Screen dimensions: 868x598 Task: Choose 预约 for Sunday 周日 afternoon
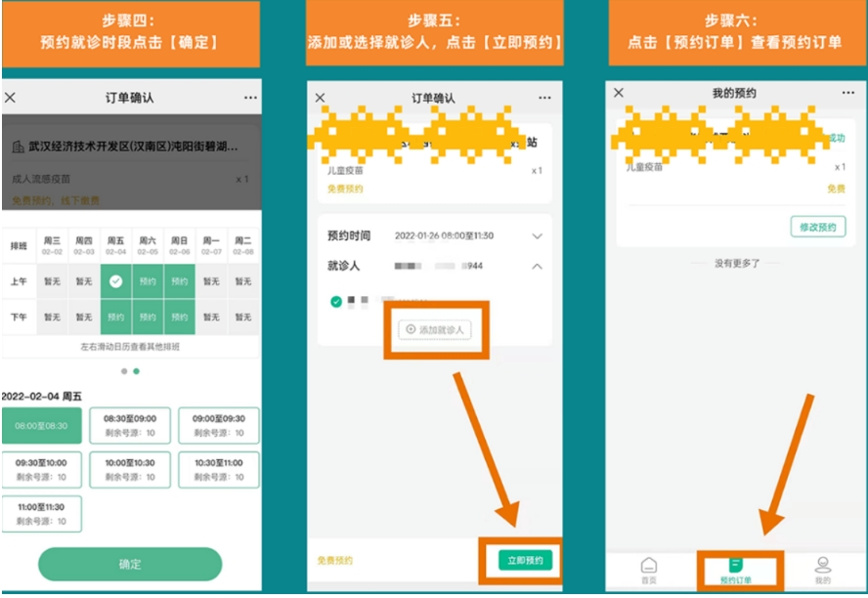pyautogui.click(x=179, y=317)
